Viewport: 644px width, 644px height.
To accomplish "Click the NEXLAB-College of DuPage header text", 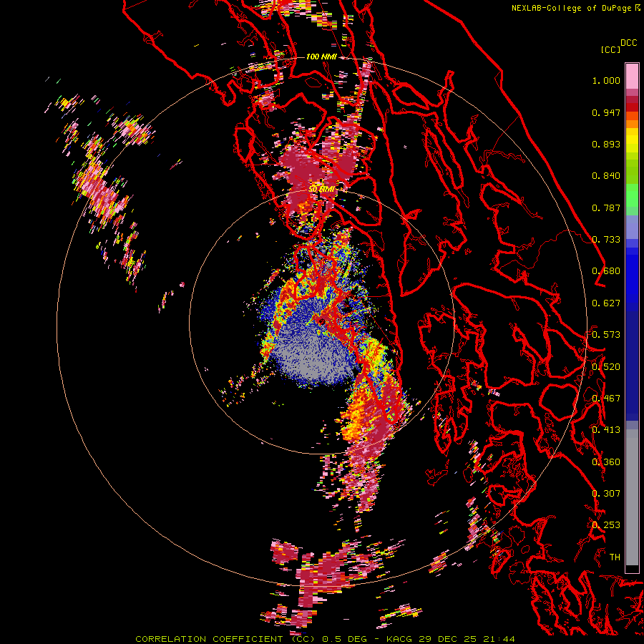I will pos(575,8).
